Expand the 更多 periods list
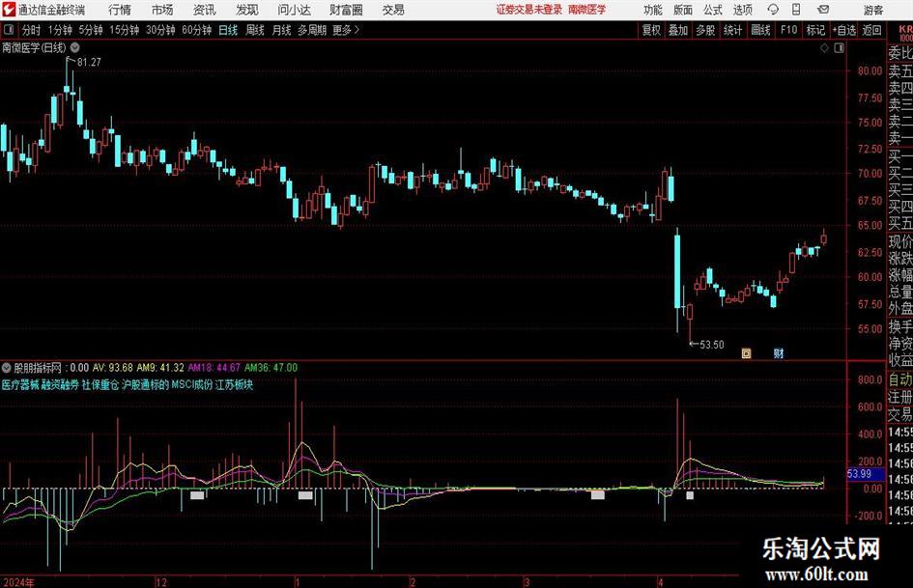Viewport: 913px width, 588px height. pyautogui.click(x=346, y=30)
